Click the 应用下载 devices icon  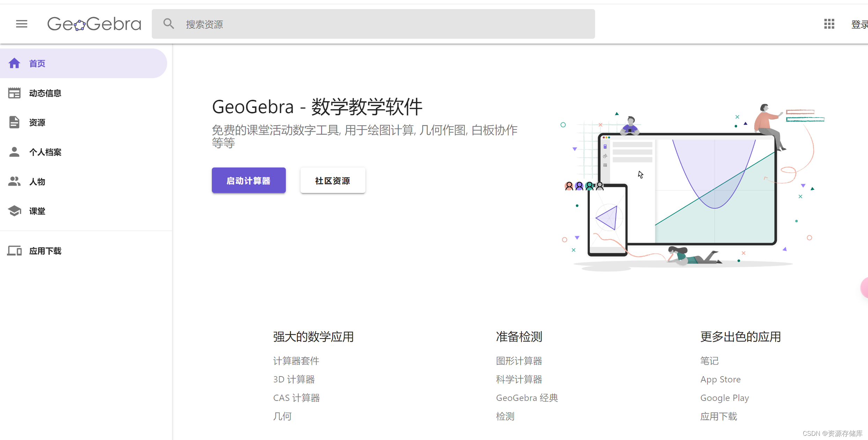14,251
